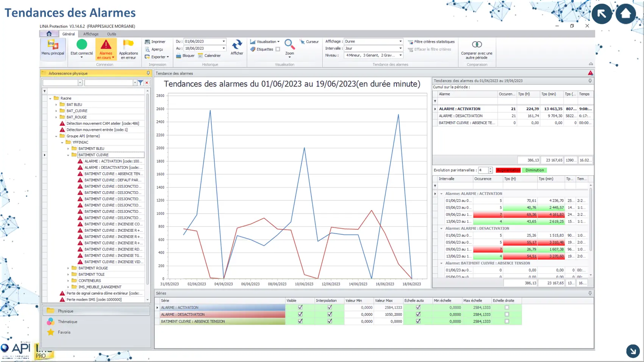This screenshot has width=644, height=362.
Task: Click the red Augmentation color legend
Action: (508, 170)
